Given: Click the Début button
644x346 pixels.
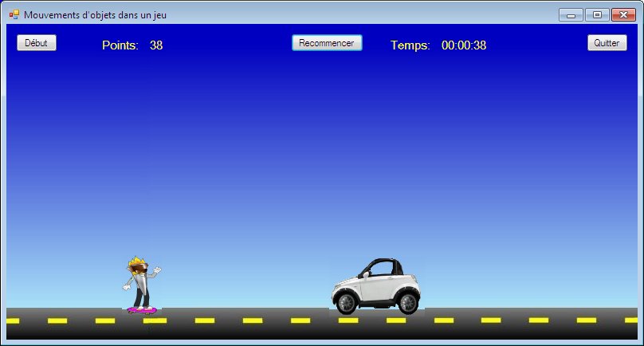Looking at the screenshot, I should coord(37,43).
